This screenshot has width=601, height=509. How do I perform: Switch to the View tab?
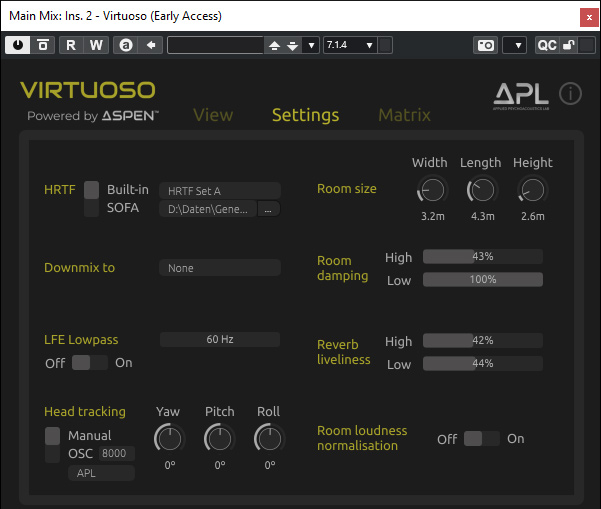coord(213,115)
